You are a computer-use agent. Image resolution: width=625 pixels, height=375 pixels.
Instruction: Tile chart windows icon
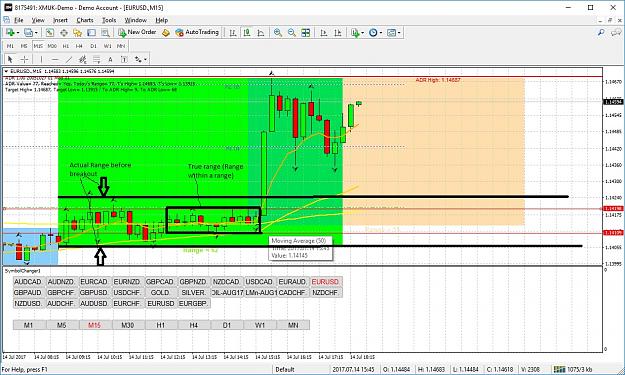(306, 33)
